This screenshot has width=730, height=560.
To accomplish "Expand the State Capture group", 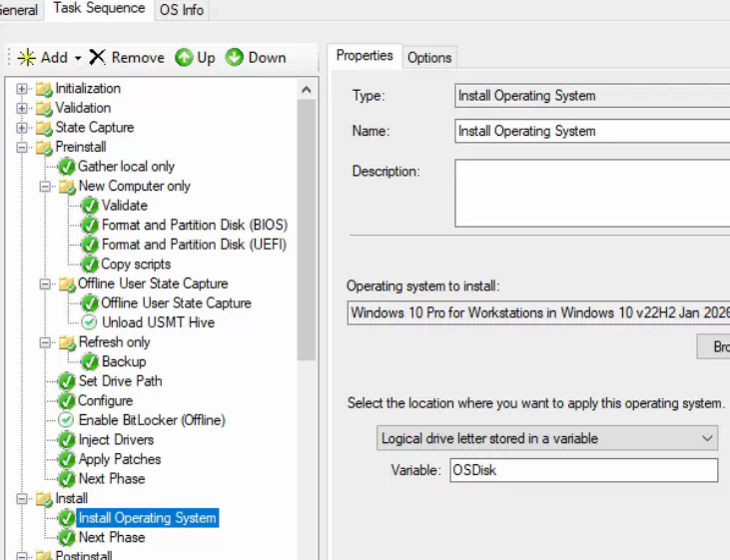I will click(21, 128).
